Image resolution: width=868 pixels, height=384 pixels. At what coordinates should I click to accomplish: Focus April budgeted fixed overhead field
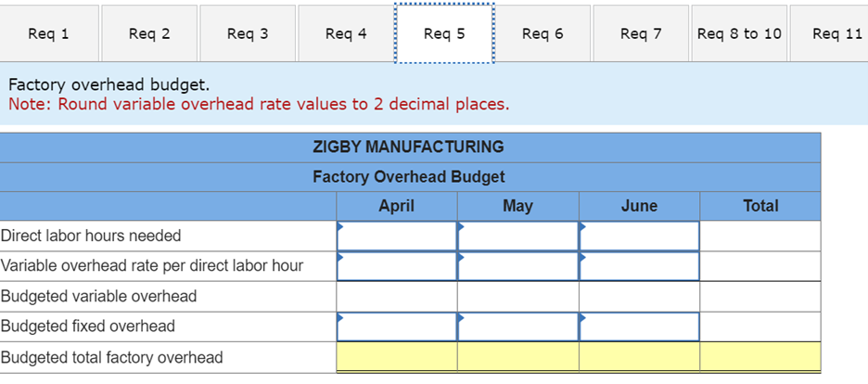[x=397, y=326]
